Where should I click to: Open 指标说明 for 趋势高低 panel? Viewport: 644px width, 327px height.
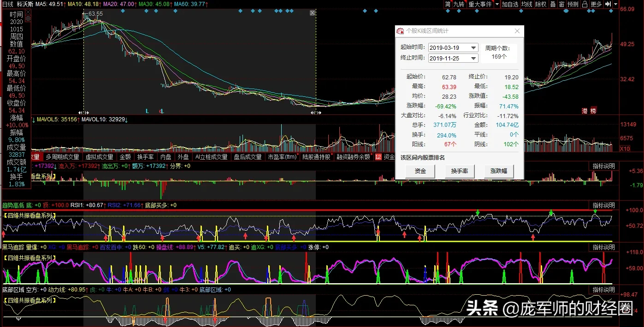coord(603,205)
